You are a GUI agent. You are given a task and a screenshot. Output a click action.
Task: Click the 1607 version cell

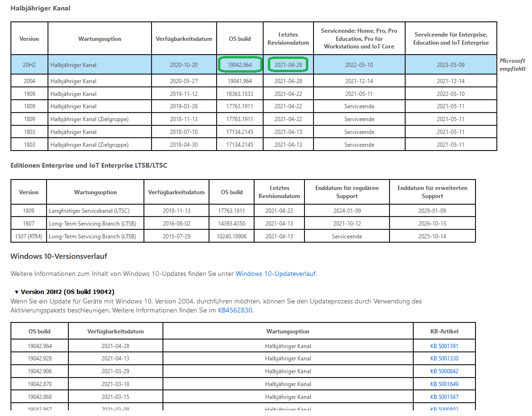28,224
